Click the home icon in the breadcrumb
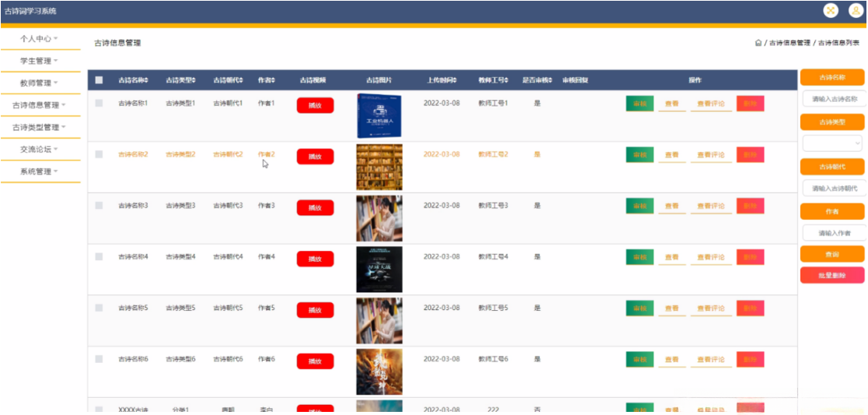The height and width of the screenshot is (415, 868). [x=758, y=43]
